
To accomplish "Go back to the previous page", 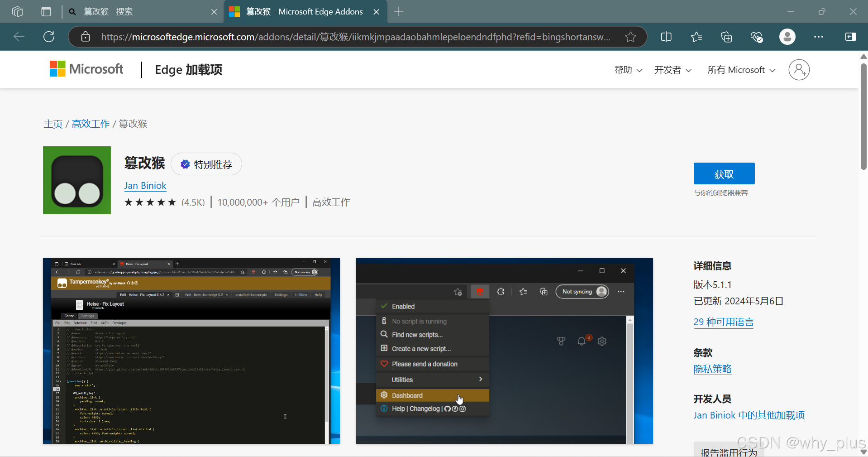I will click(19, 37).
